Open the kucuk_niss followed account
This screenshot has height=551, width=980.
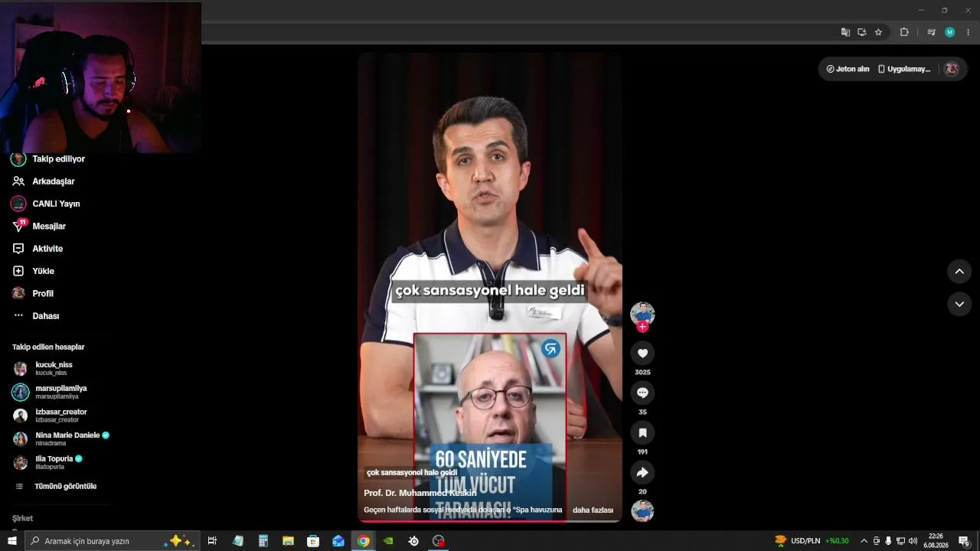(54, 368)
